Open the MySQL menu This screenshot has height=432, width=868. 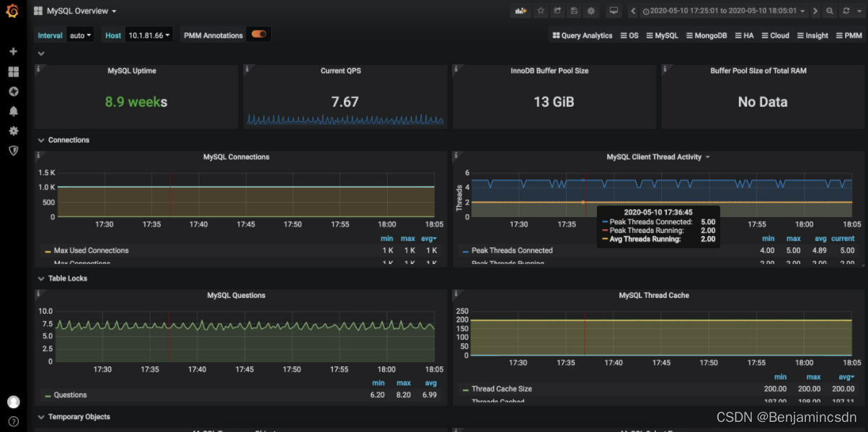click(x=662, y=35)
